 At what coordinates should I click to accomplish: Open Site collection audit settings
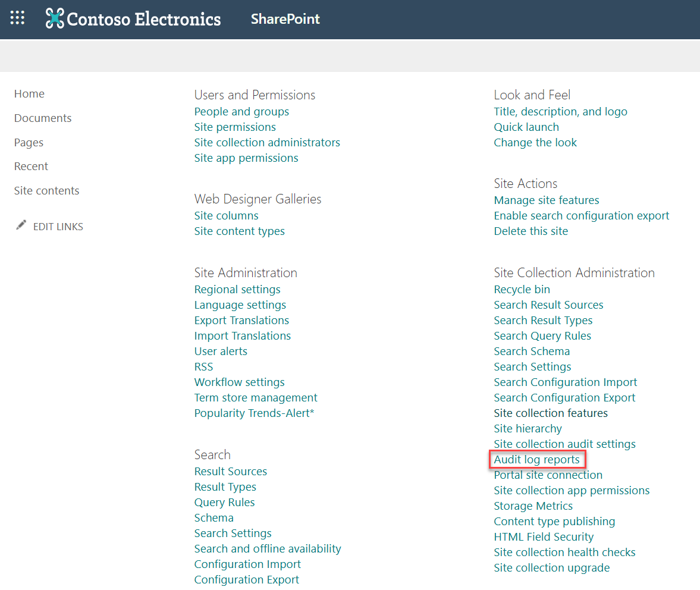pos(564,444)
